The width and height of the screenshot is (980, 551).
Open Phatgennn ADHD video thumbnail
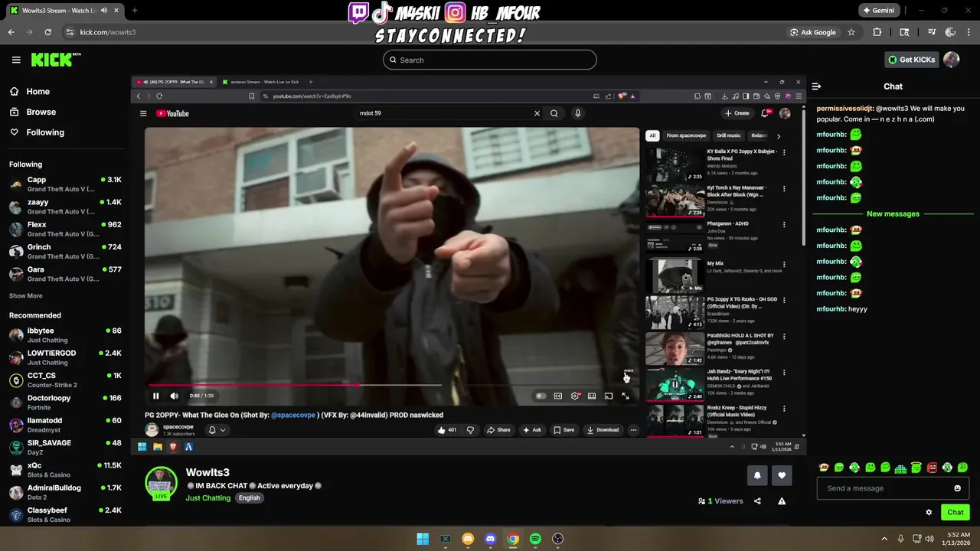click(675, 237)
